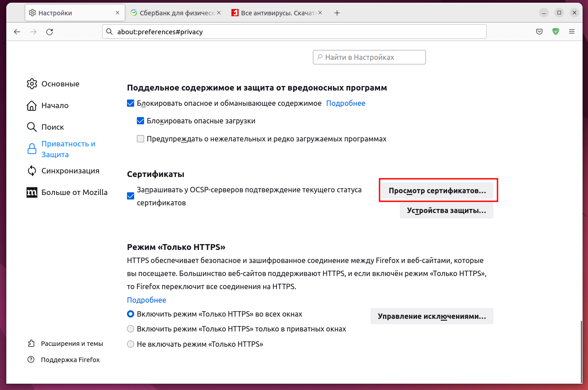Enable Предупреждать о нежелательных программах checkbox
Viewport: 588px width, 390px height.
[x=140, y=139]
